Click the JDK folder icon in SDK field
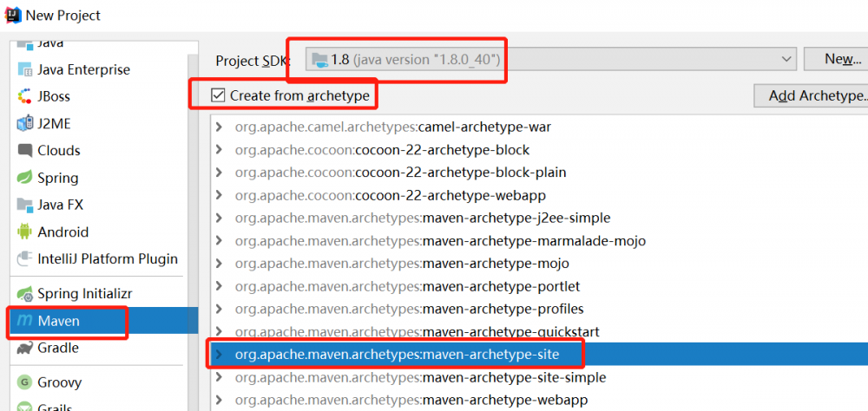Screen dimensions: 868x411 click(x=319, y=59)
